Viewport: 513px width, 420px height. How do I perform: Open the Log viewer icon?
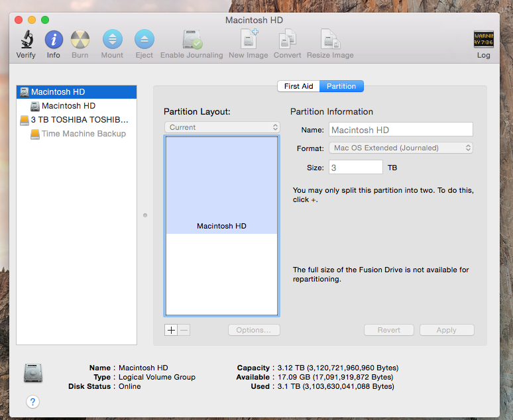coord(484,39)
